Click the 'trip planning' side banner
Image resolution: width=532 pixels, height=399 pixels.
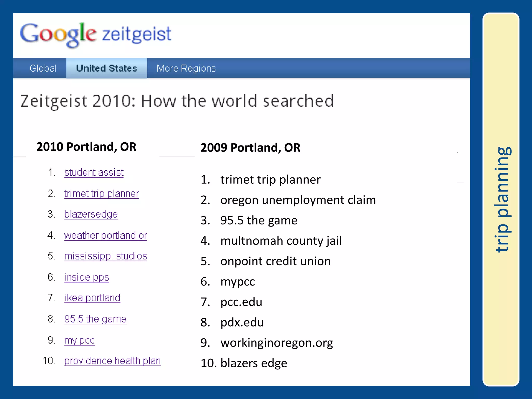(501, 199)
